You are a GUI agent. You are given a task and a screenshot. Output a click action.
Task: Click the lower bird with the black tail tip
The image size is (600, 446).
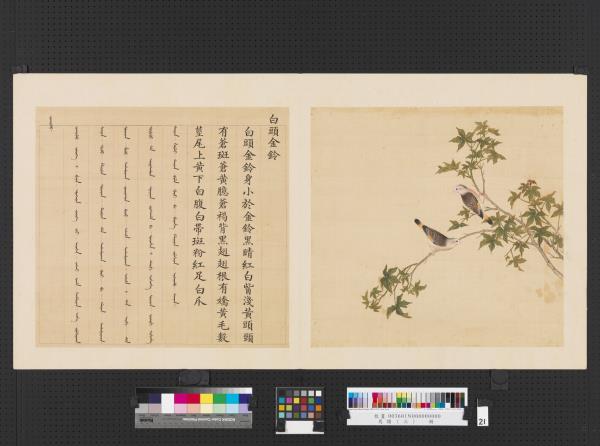[437, 235]
